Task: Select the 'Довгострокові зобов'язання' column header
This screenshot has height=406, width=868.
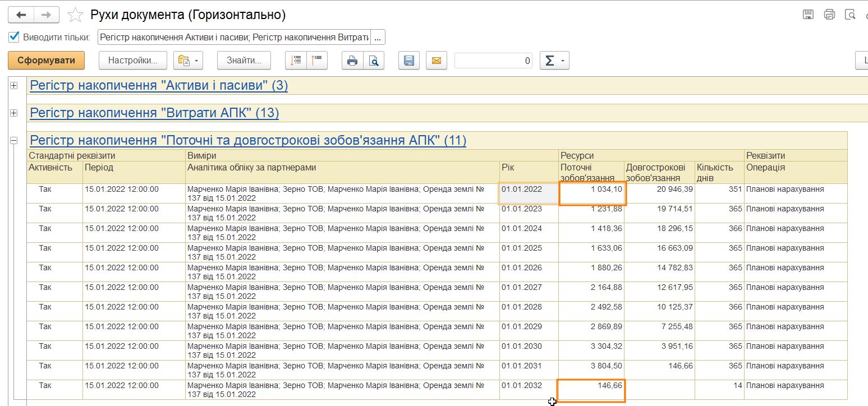Action: point(659,173)
